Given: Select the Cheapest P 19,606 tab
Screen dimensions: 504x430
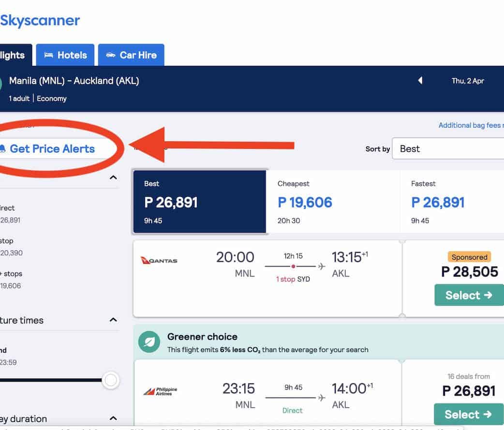Looking at the screenshot, I should 333,202.
